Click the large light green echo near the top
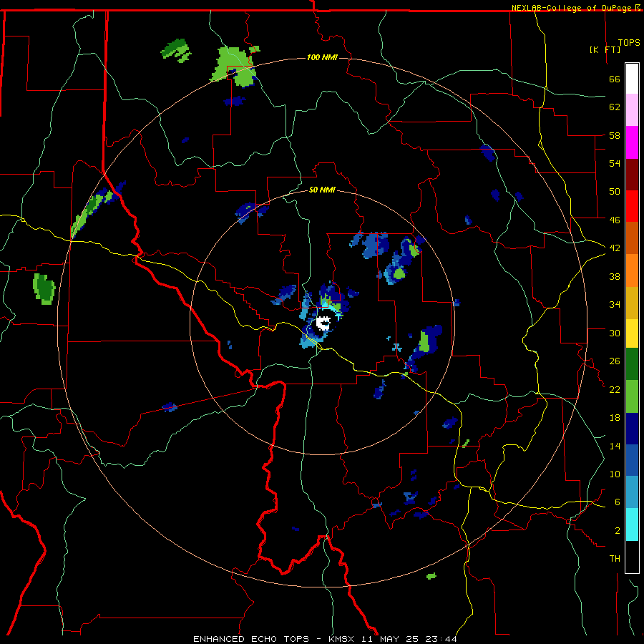644x644 pixels. tap(234, 66)
